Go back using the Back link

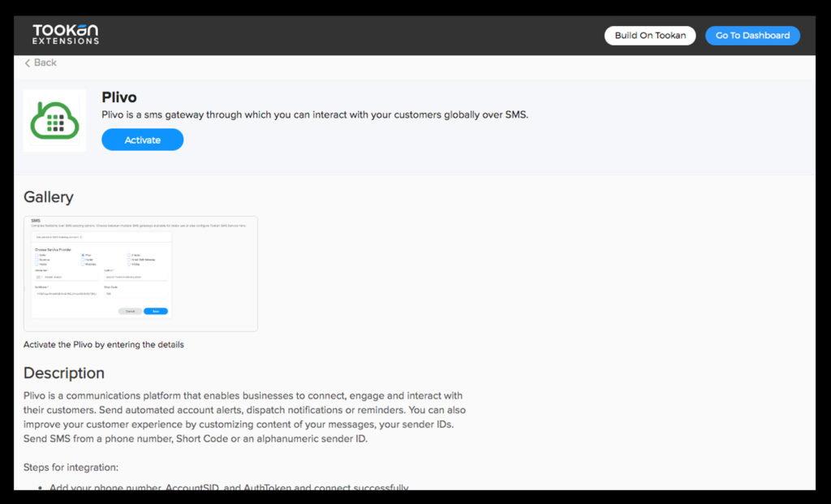pos(41,62)
